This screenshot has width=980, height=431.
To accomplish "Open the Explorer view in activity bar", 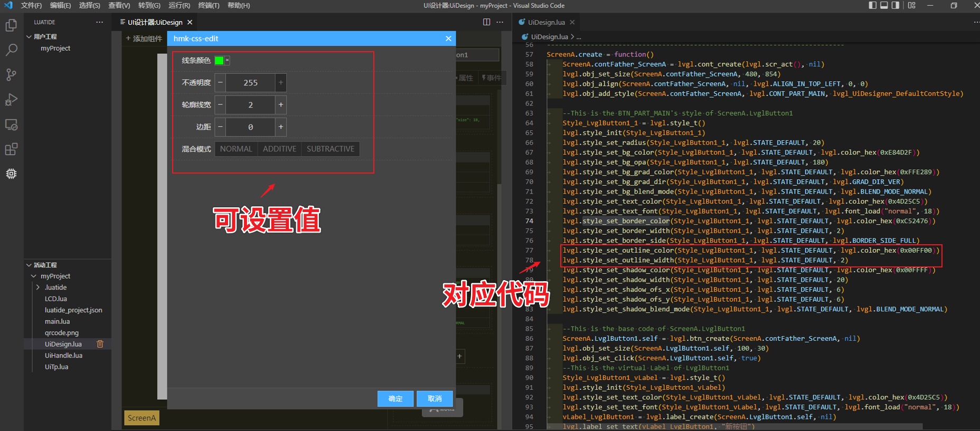I will pos(11,25).
